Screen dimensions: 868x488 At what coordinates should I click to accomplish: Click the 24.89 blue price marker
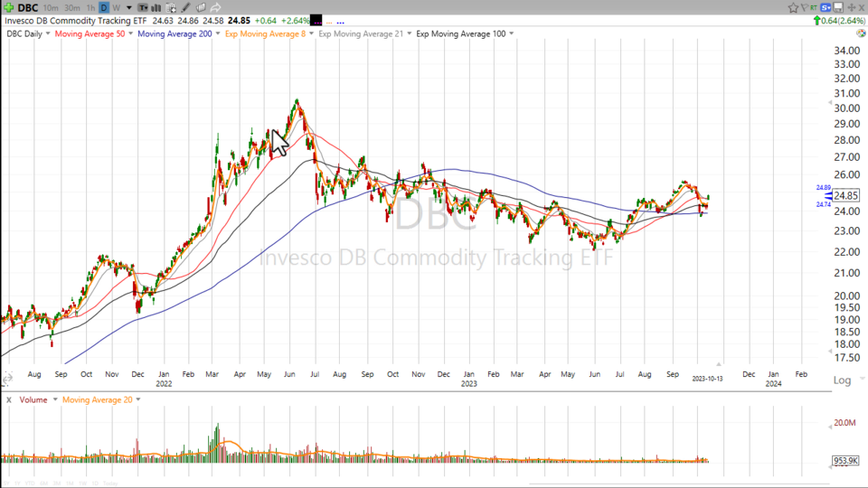point(823,188)
